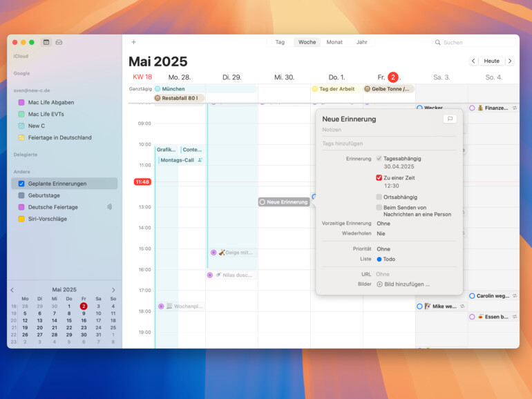Open Liste dropdown showing Todo
532x399 pixels.
[386, 259]
